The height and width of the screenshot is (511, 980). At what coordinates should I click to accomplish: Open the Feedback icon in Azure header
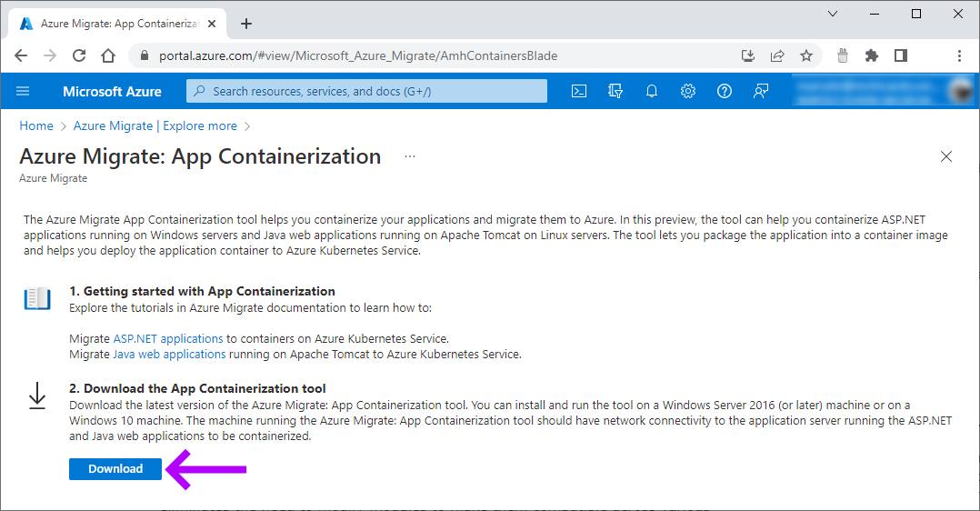coord(760,91)
